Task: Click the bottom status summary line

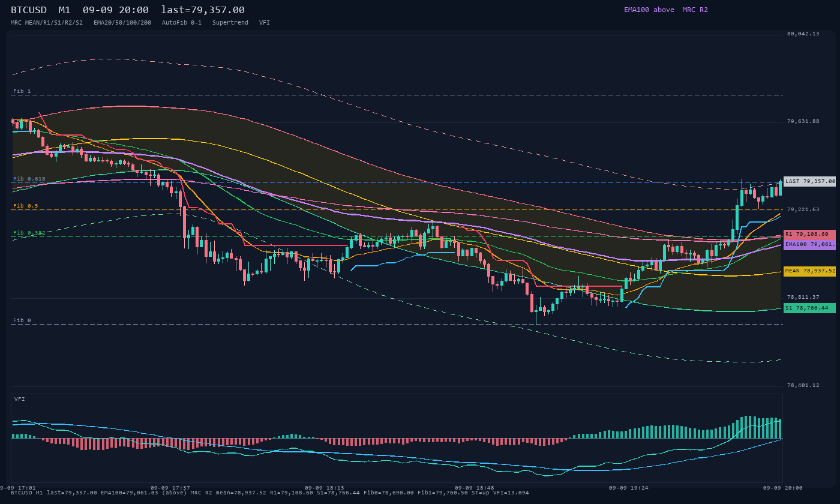Action: click(270, 493)
